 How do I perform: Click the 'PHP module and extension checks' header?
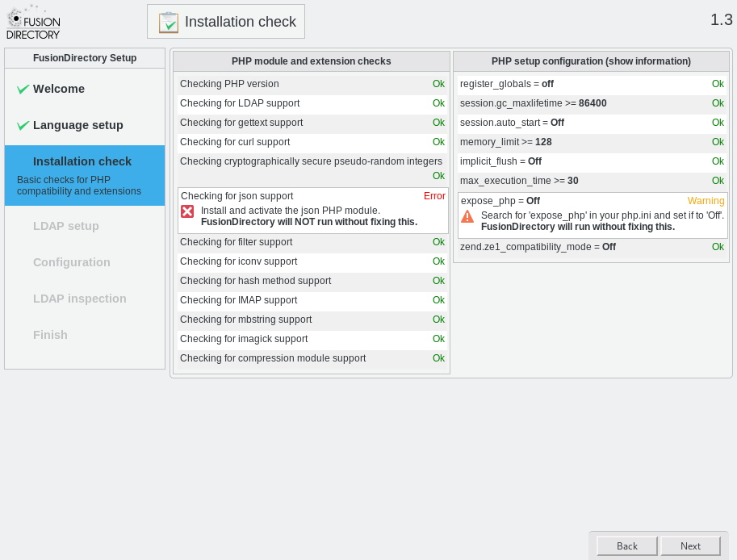311,61
